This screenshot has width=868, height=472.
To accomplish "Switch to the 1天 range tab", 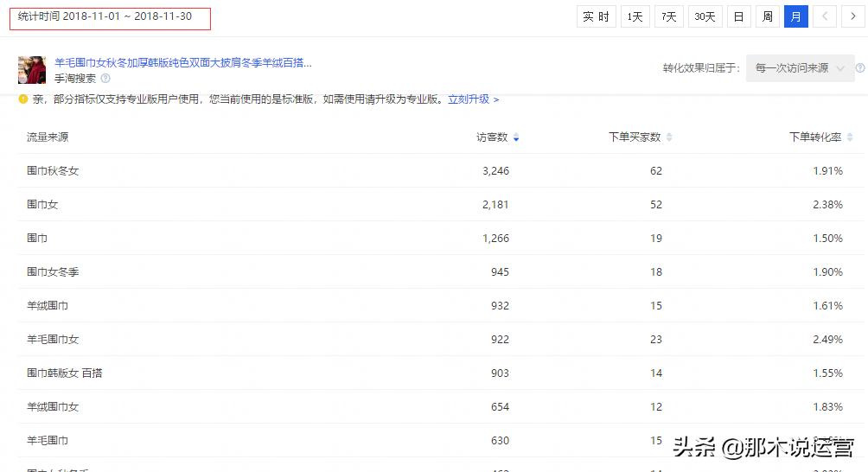I will coord(635,16).
